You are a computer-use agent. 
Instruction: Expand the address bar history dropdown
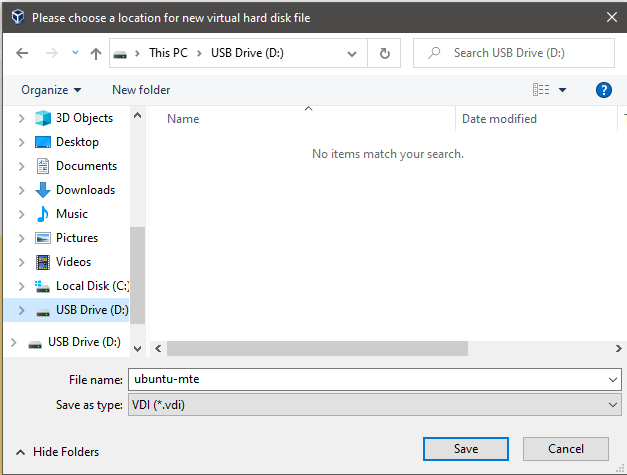352,53
